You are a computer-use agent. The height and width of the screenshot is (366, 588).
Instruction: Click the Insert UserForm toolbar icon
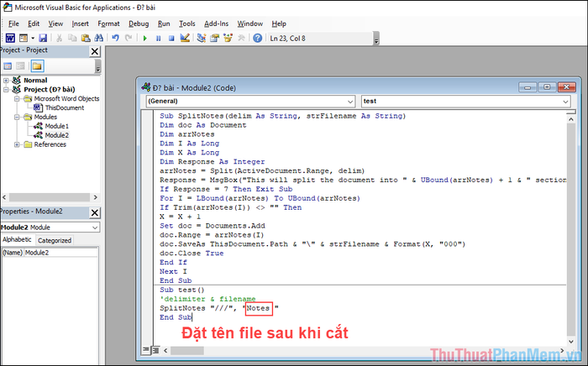click(24, 39)
